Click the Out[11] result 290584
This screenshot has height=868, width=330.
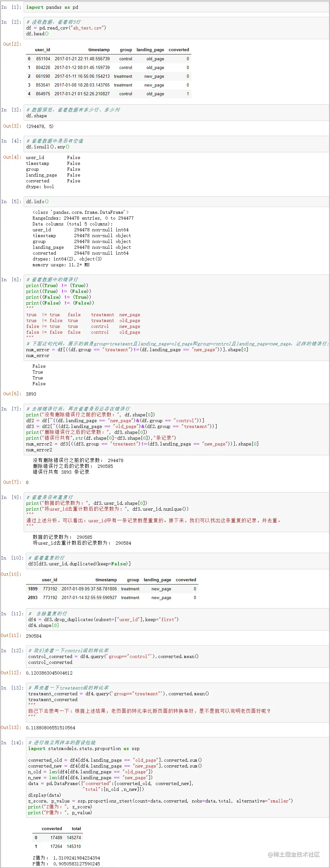tap(34, 636)
